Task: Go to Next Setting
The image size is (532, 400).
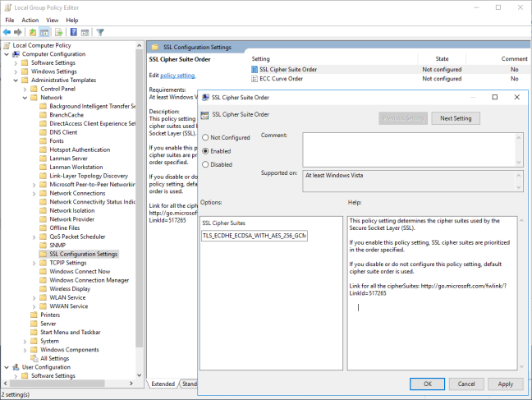Action: coord(456,118)
